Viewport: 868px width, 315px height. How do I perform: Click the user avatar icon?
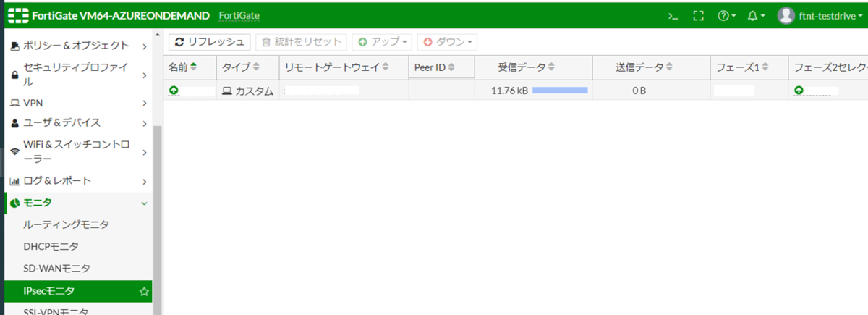click(x=786, y=15)
